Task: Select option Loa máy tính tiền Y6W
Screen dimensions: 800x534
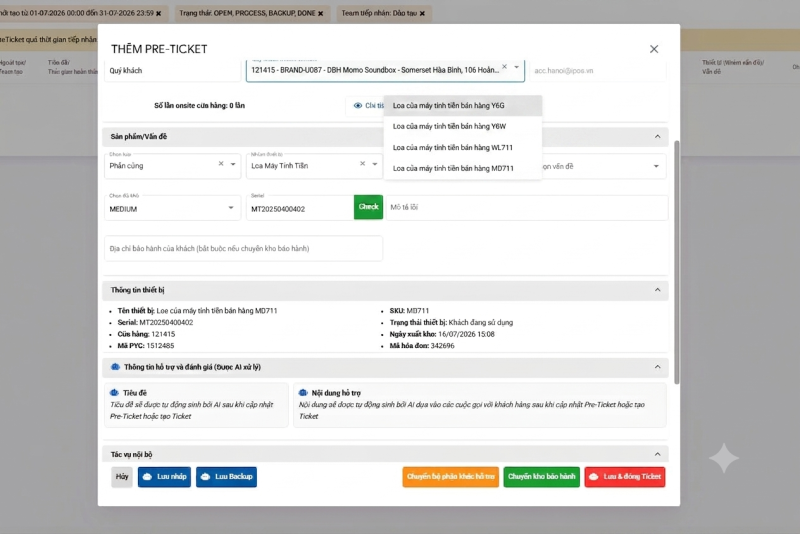Action: coord(463,126)
